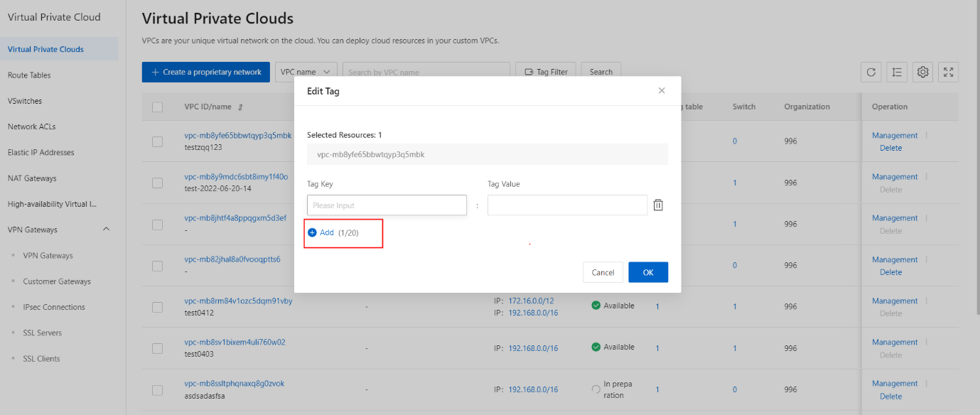This screenshot has width=980, height=415.
Task: Click the trash icon beside Tag Value
Action: tap(658, 205)
